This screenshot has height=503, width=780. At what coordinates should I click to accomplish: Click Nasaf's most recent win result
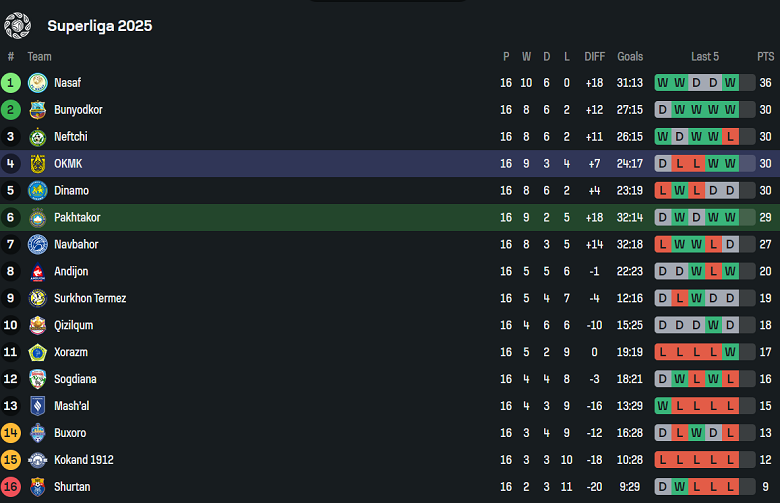(730, 83)
